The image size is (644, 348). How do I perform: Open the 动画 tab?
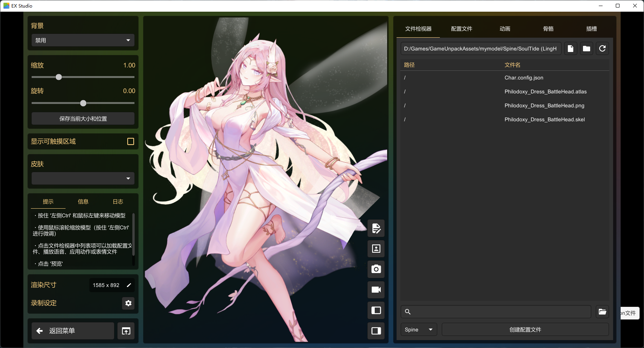coord(505,29)
